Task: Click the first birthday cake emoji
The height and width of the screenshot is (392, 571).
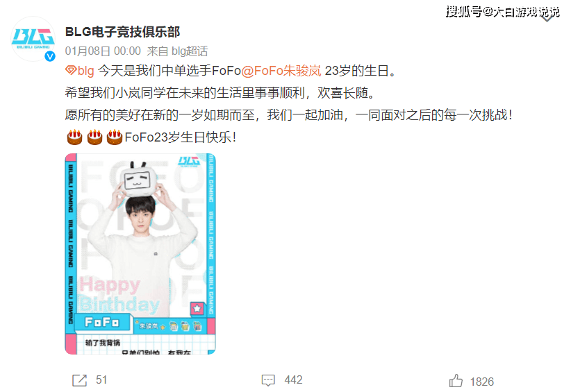Action: [x=74, y=137]
